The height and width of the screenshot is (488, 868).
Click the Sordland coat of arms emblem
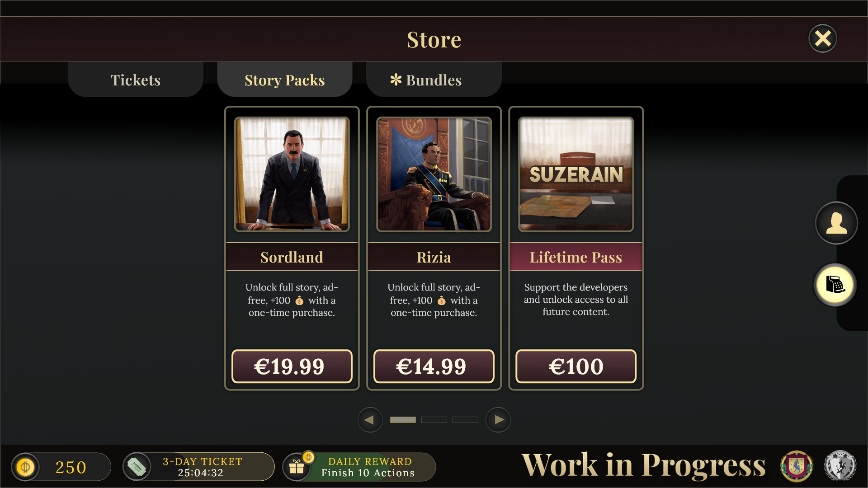click(x=797, y=466)
